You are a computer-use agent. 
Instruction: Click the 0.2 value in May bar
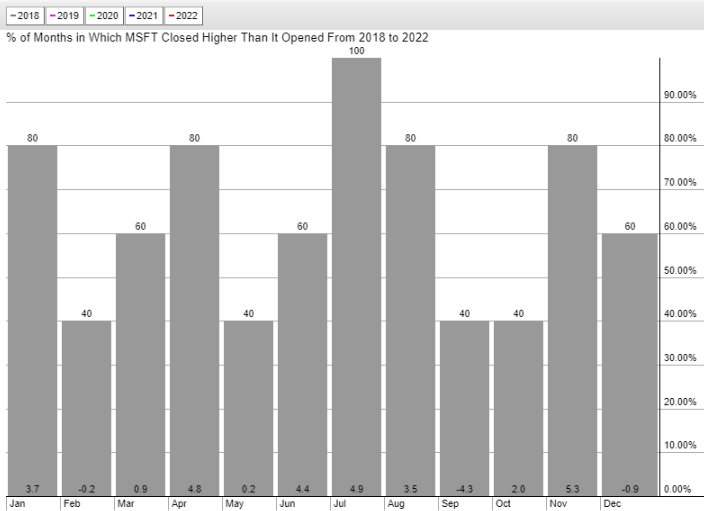click(248, 489)
